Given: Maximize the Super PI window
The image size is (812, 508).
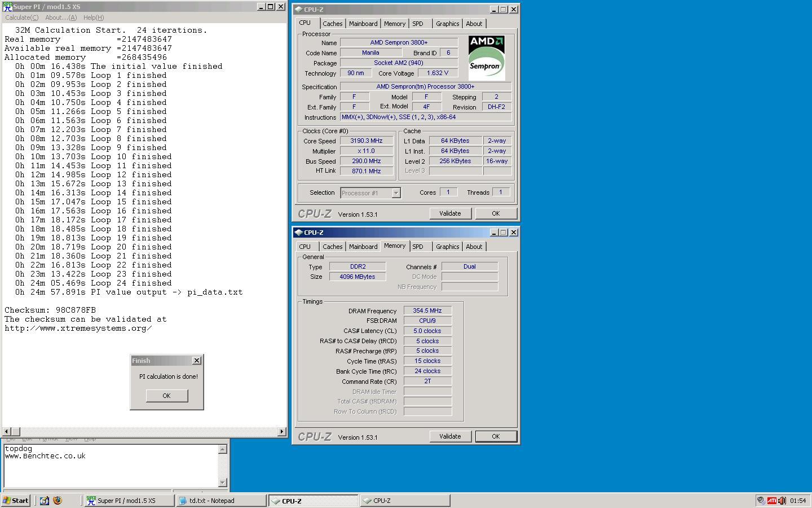Looking at the screenshot, I should coord(271,7).
